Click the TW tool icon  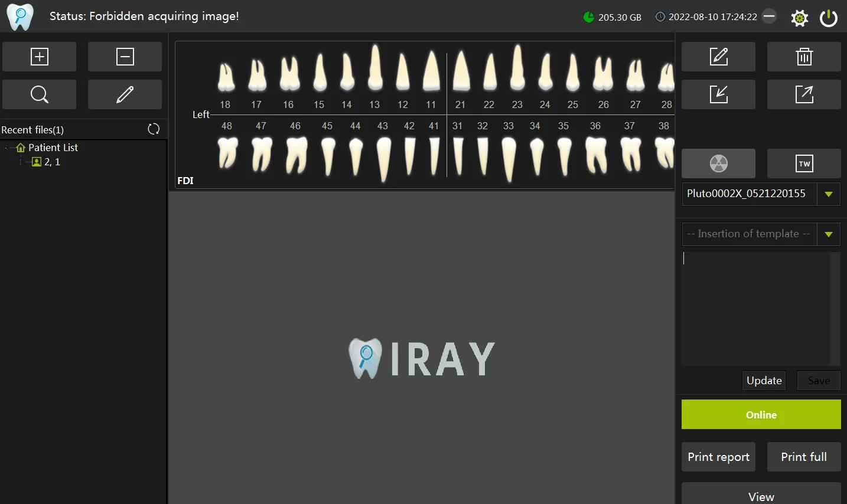coord(804,163)
